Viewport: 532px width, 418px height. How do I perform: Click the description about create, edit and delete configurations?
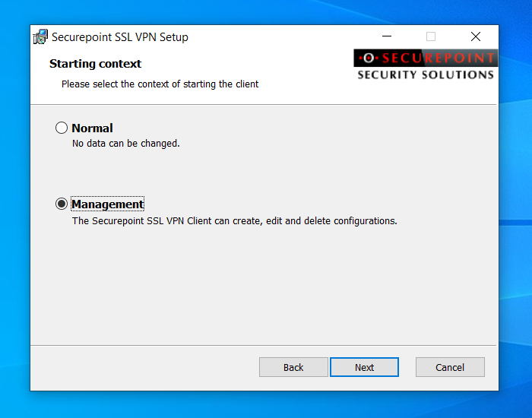(x=234, y=221)
